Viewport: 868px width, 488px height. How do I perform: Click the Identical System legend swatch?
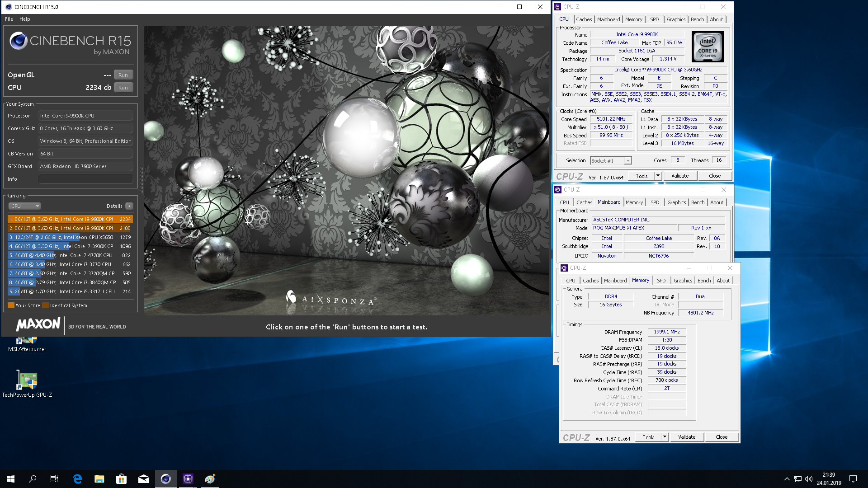pyautogui.click(x=45, y=305)
